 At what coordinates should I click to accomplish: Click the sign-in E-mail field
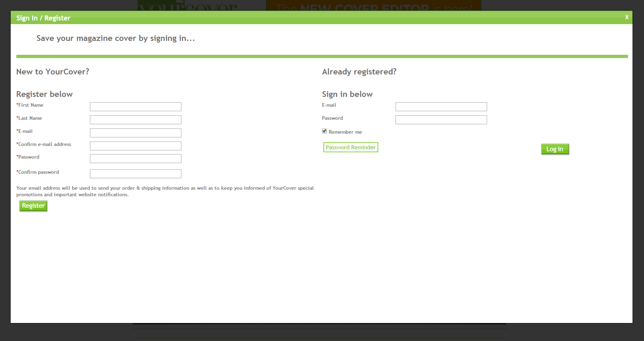coord(441,107)
